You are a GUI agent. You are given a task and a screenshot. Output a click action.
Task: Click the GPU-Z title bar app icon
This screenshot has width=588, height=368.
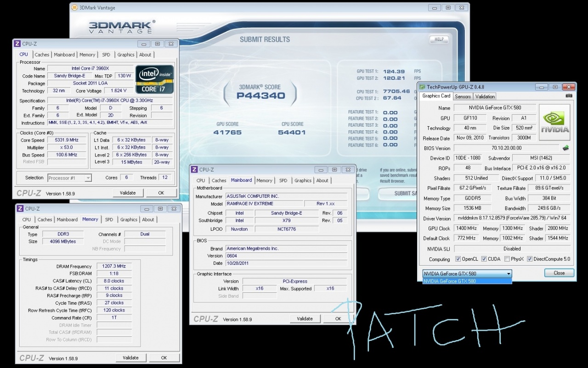point(422,87)
